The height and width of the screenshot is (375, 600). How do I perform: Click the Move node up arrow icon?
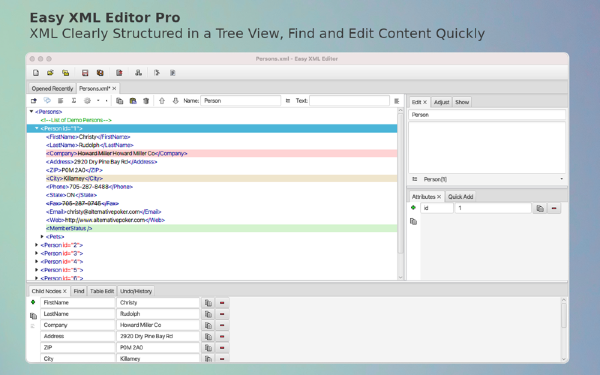click(x=162, y=101)
